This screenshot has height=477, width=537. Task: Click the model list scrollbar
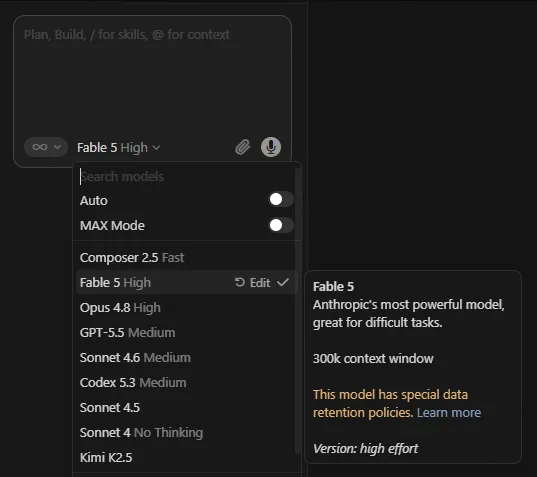pyautogui.click(x=298, y=310)
